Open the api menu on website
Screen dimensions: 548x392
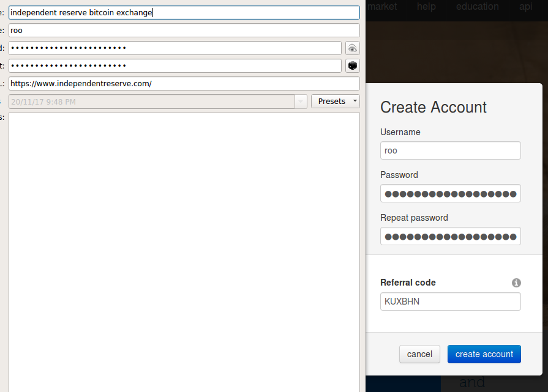525,6
